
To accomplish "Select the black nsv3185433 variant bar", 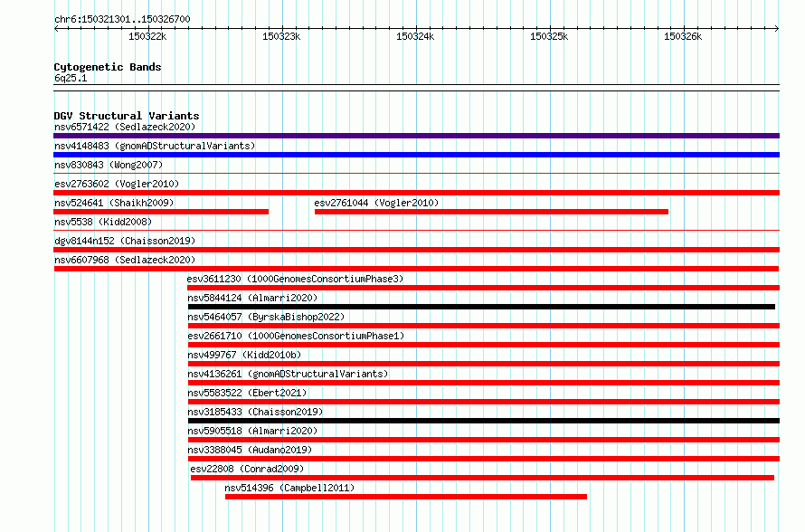I will [484, 421].
